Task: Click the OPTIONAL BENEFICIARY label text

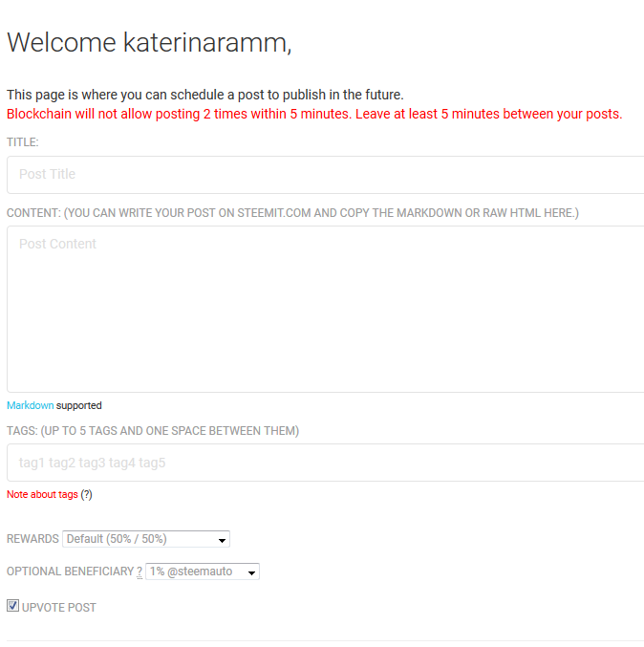Action: (70, 572)
